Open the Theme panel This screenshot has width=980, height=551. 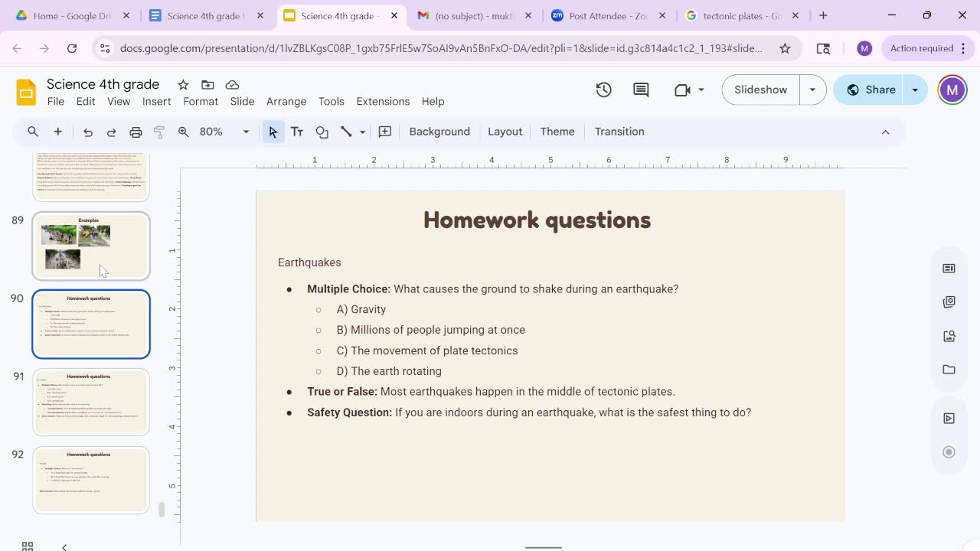click(557, 132)
